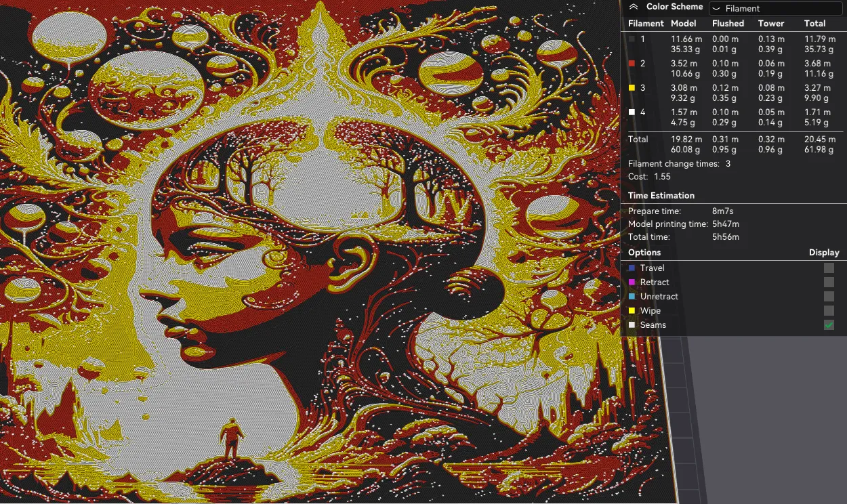The height and width of the screenshot is (504, 847).
Task: Click filament 3 flushed value 0.12 m
Action: [x=726, y=88]
